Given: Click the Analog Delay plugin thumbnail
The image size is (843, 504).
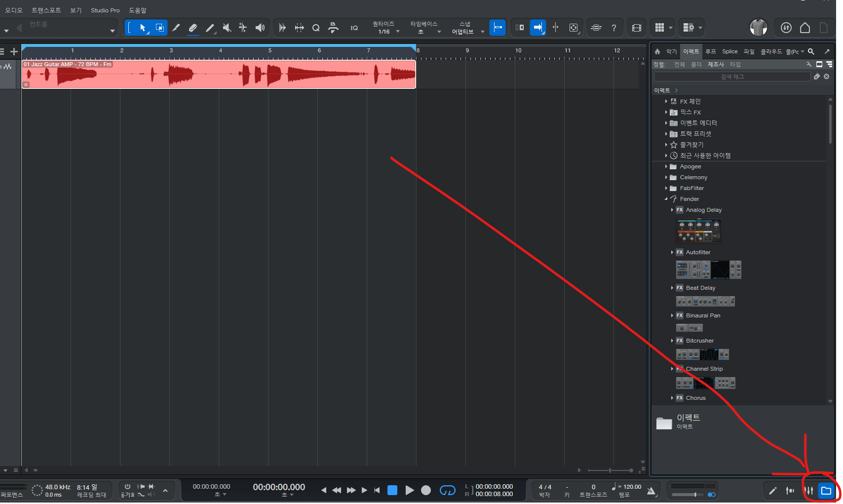Looking at the screenshot, I should 698,231.
